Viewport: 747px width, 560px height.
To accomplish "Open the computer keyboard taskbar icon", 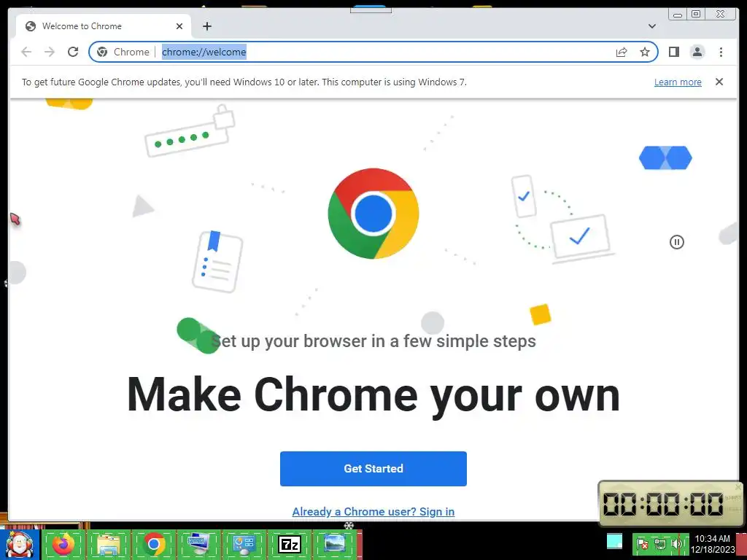I will 198,544.
